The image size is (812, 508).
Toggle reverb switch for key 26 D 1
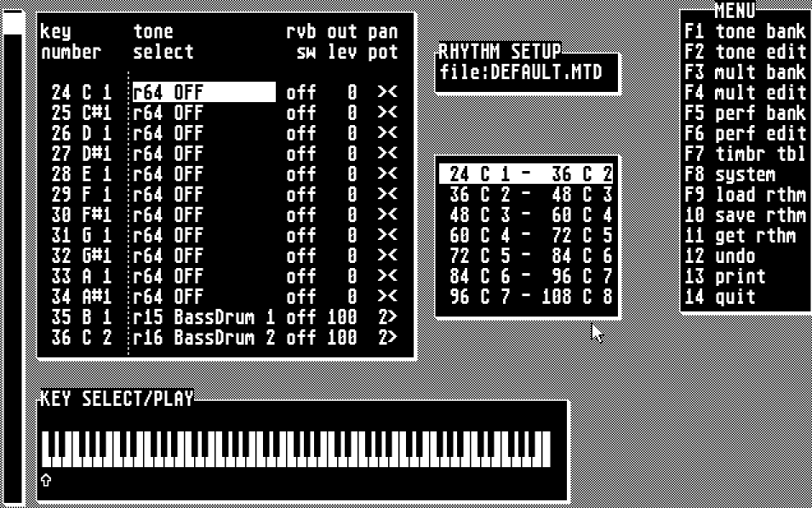[300, 134]
